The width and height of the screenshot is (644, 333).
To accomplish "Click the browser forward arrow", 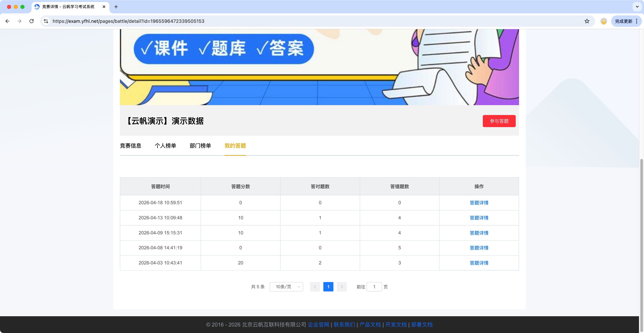I will [19, 21].
